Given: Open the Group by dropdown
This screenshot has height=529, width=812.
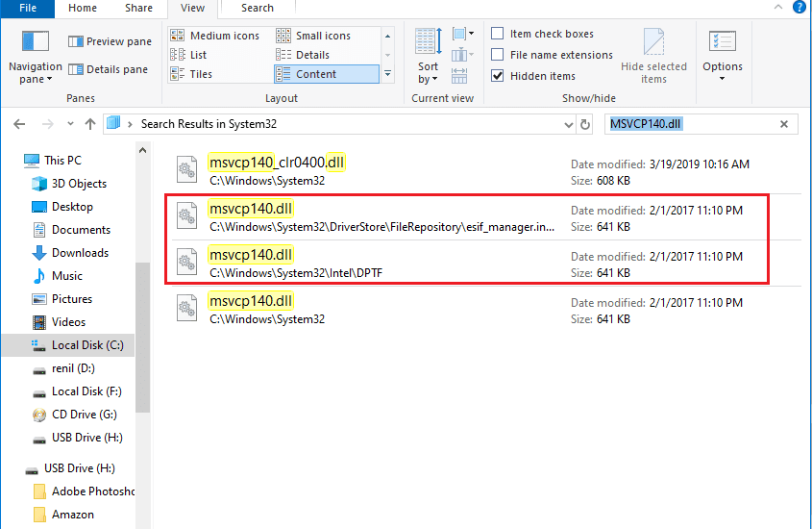Looking at the screenshot, I should 463,35.
